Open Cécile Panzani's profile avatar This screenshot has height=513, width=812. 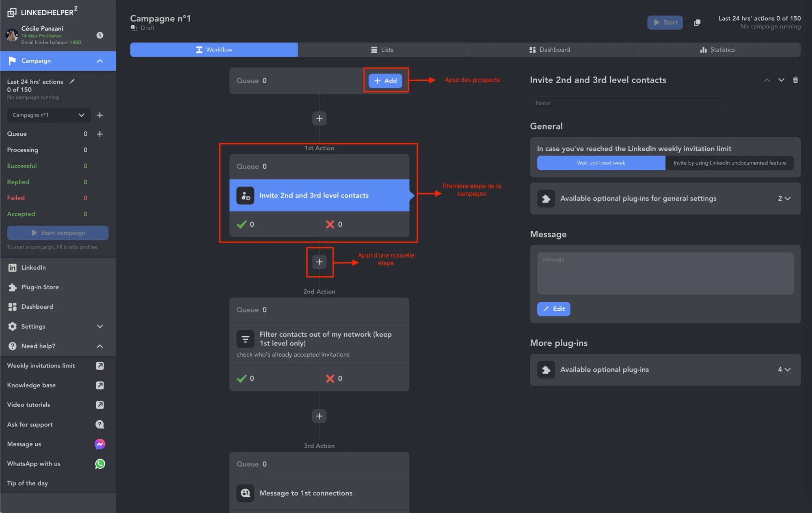tap(12, 35)
